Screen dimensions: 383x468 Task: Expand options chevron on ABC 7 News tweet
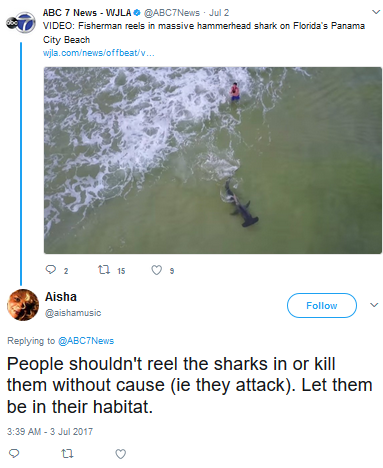click(x=376, y=12)
